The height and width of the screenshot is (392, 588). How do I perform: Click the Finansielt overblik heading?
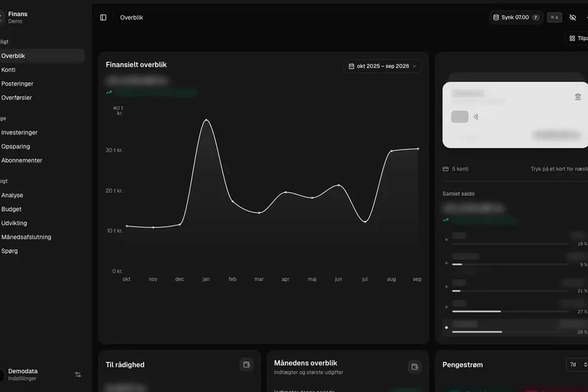[136, 65]
